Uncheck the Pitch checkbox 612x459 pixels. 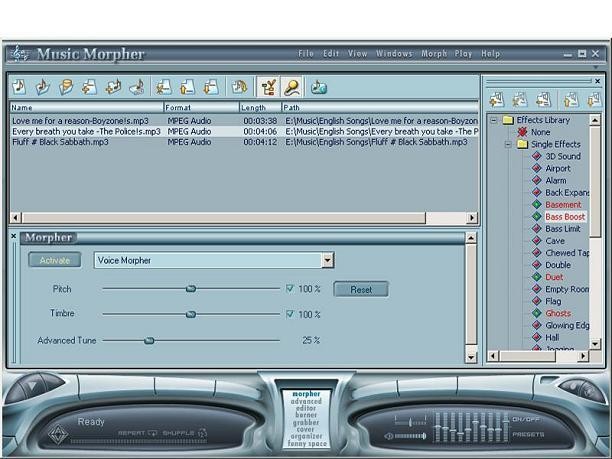coord(290,289)
